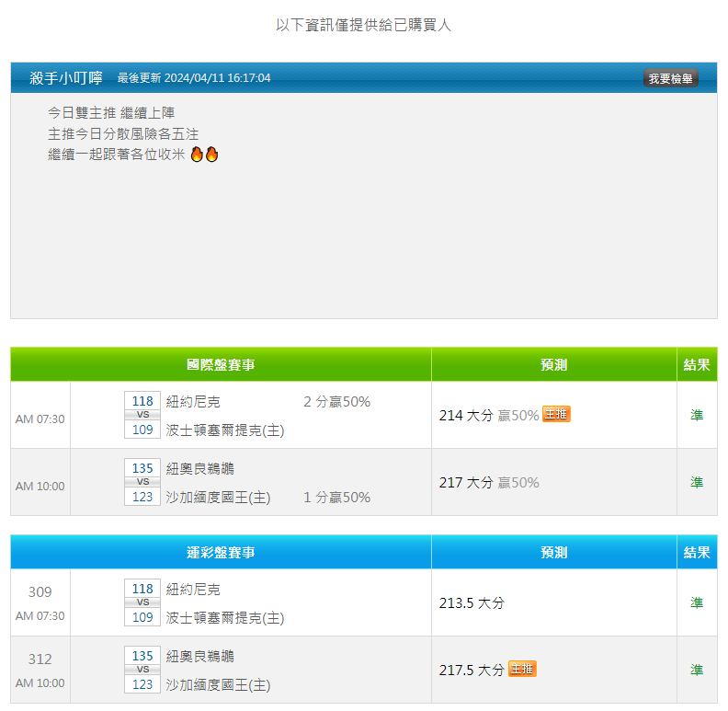Click the 213.5 大分 prediction
This screenshot has width=728, height=711.
pyautogui.click(x=472, y=602)
